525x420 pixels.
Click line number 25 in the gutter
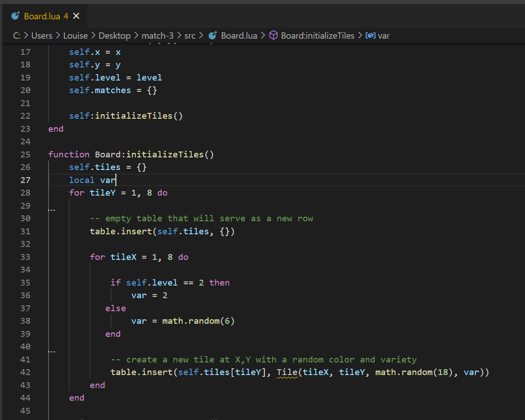tap(26, 154)
